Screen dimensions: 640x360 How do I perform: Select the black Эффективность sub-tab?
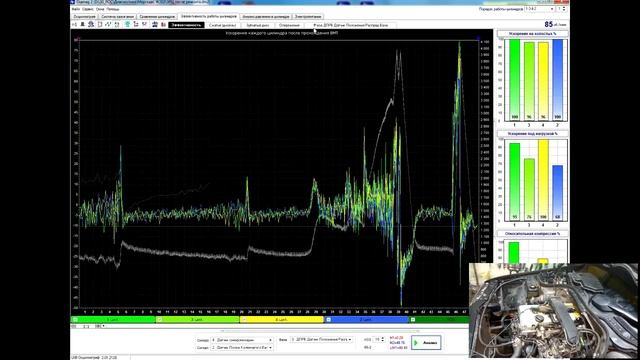click(x=186, y=25)
